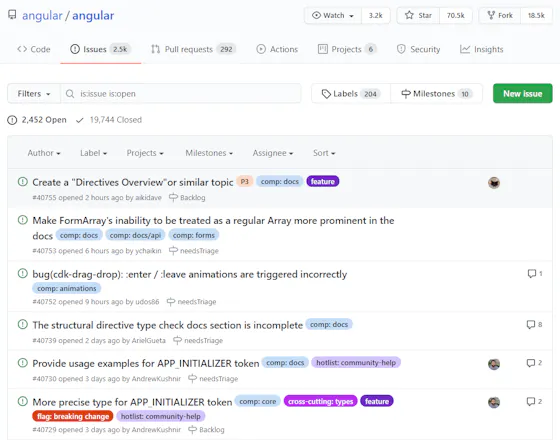
Task: Open the Watch notifications dropdown
Action: pos(333,15)
